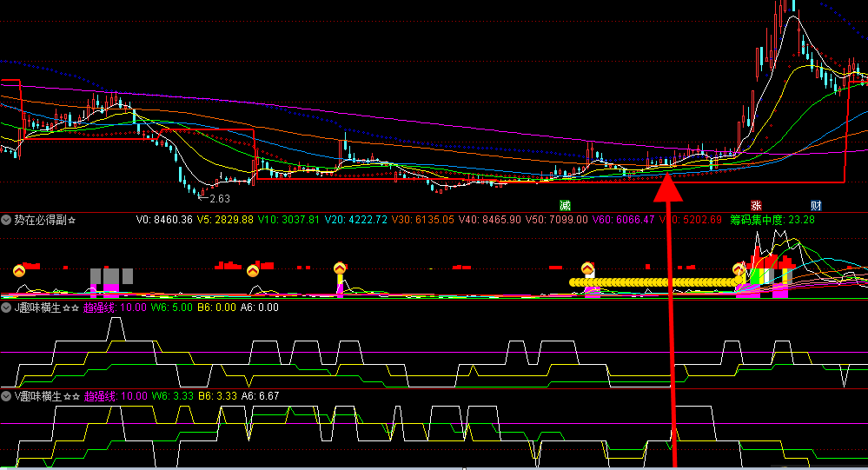Image resolution: width=868 pixels, height=470 pixels.
Task: Click the W6: 5.00 value
Action: pyautogui.click(x=172, y=308)
